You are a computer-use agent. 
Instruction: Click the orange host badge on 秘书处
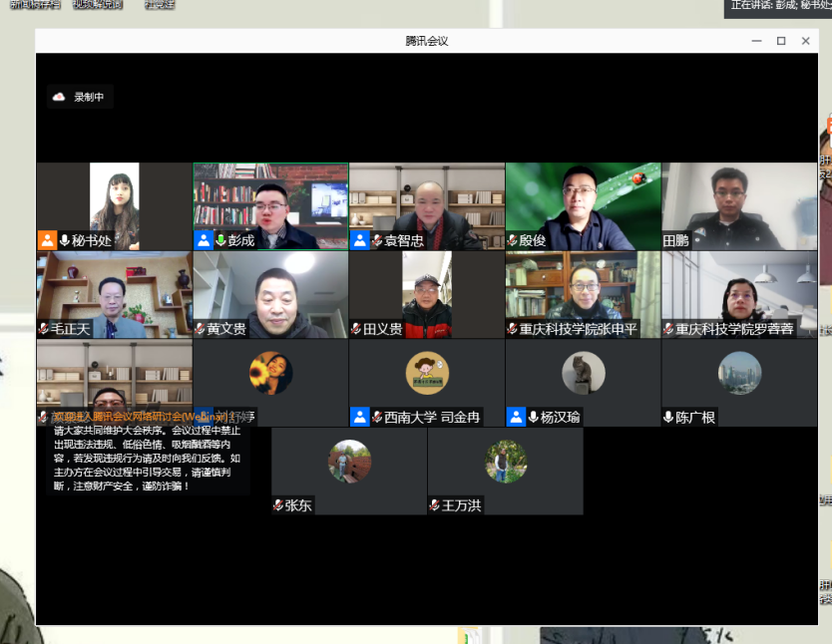[x=47, y=240]
